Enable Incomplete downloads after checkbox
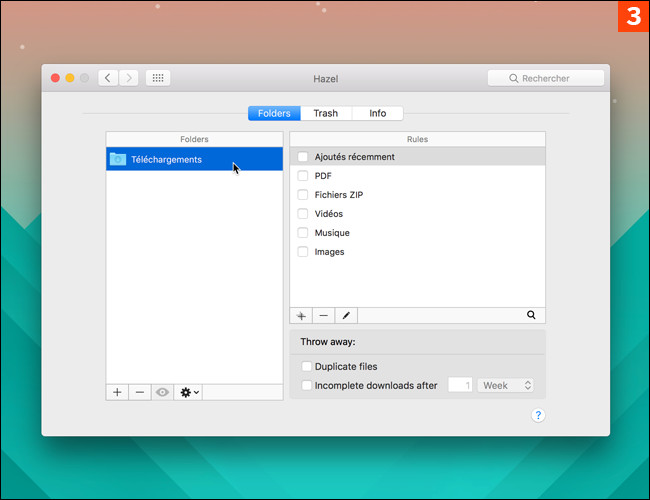 (307, 385)
